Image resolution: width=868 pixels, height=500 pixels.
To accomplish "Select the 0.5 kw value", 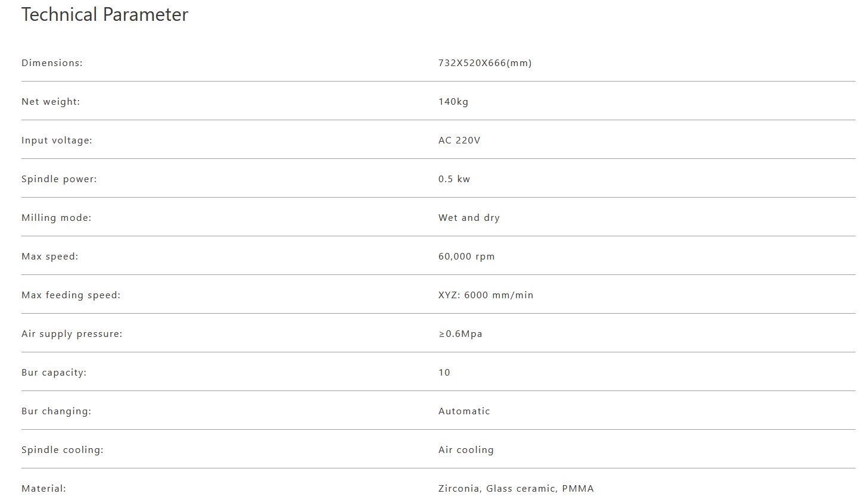I will coord(454,179).
